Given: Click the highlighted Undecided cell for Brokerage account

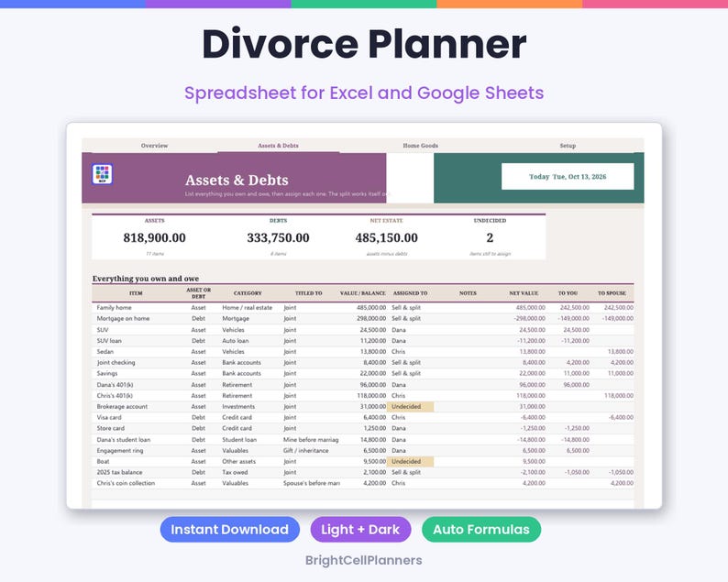Looking at the screenshot, I should pyautogui.click(x=411, y=407).
